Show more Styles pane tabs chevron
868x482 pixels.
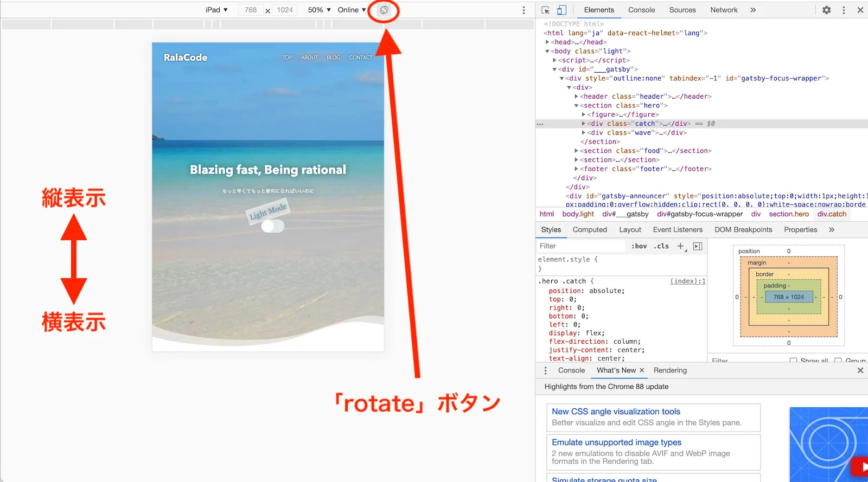tap(832, 230)
